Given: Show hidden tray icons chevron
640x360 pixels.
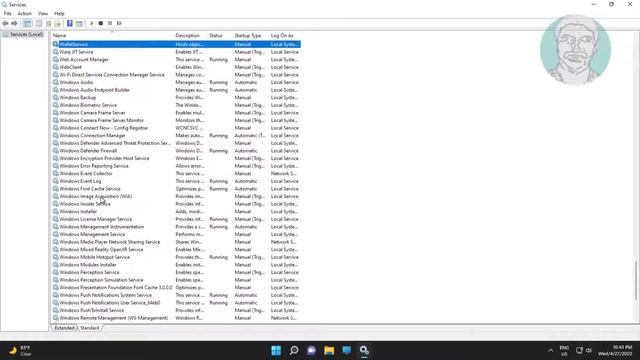Looking at the screenshot, I should 551,350.
